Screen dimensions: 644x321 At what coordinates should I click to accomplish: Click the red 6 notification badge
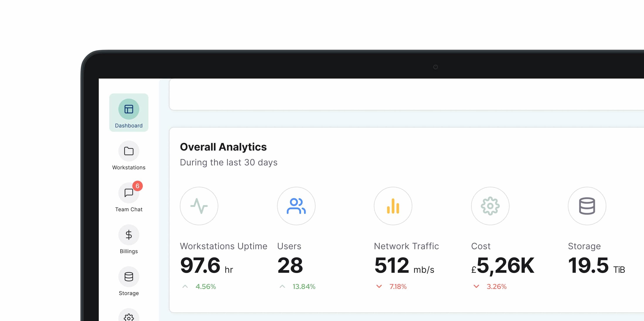[138, 186]
